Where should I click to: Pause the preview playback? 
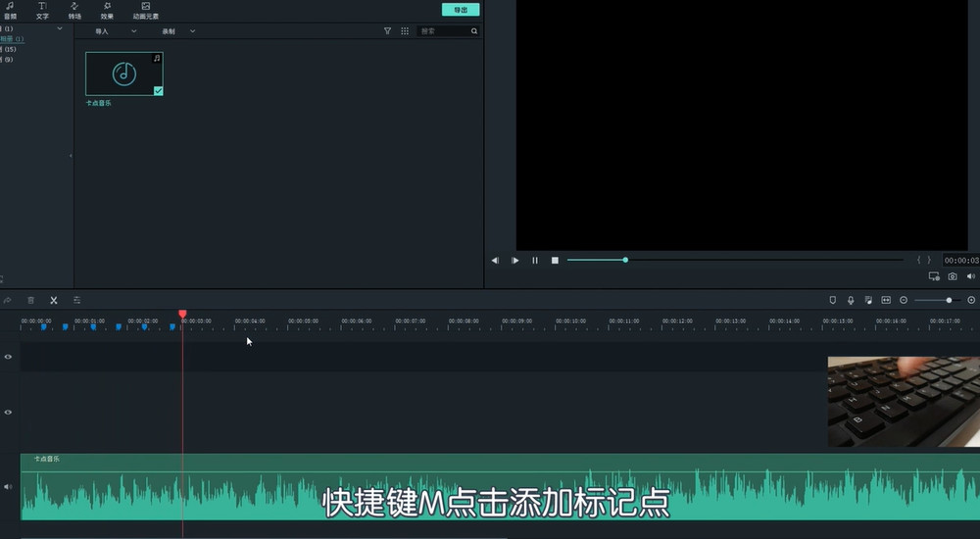pyautogui.click(x=535, y=260)
